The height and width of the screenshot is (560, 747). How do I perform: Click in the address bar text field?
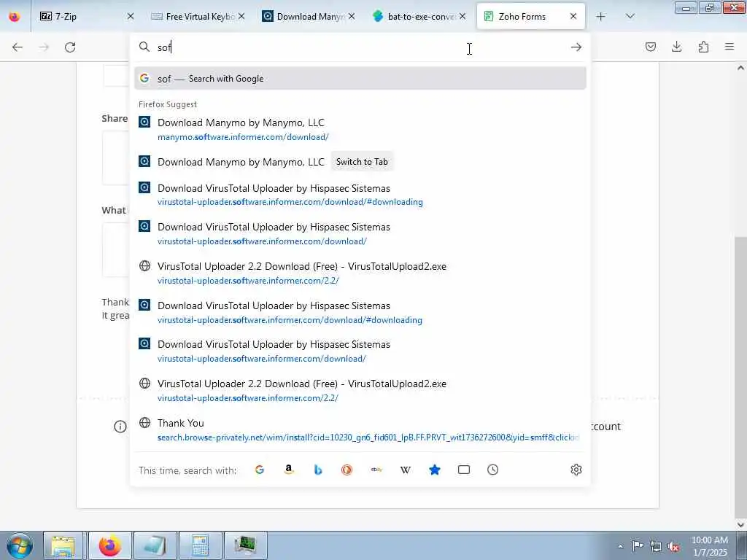click(360, 47)
